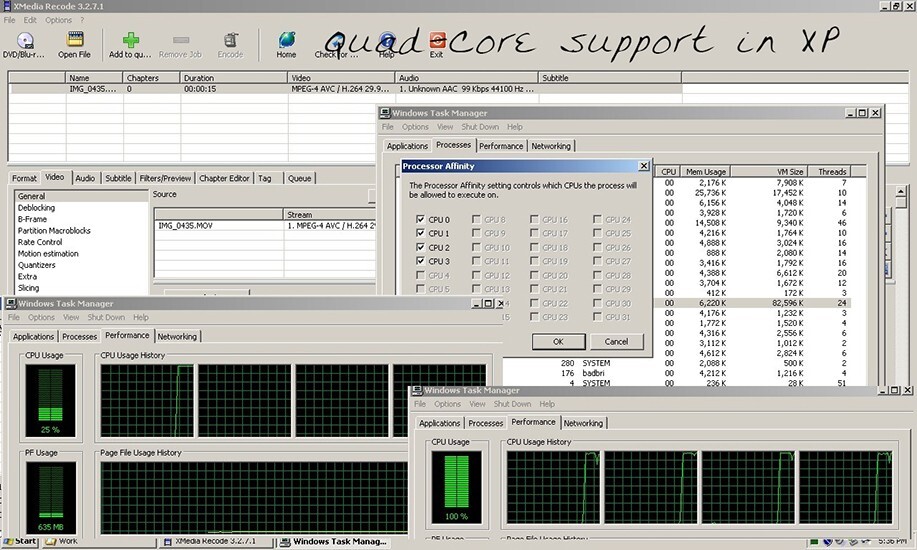Click the Start button on the taskbar
Image resolution: width=917 pixels, height=550 pixels.
pyautogui.click(x=20, y=541)
